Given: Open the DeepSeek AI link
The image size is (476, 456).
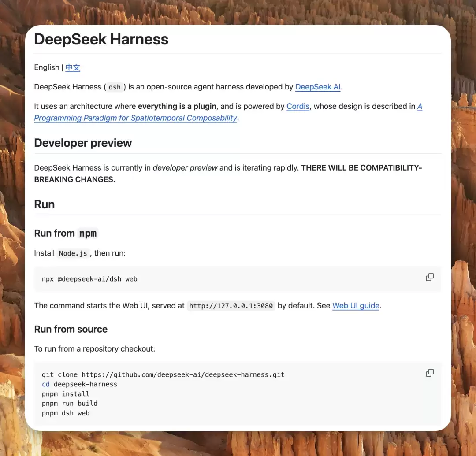Looking at the screenshot, I should pyautogui.click(x=317, y=87).
